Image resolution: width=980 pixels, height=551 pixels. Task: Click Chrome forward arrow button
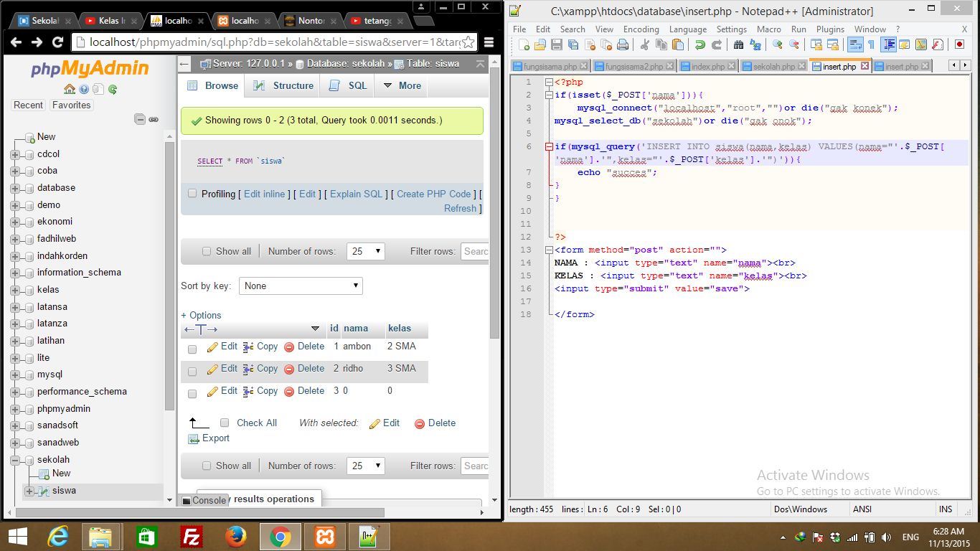37,42
